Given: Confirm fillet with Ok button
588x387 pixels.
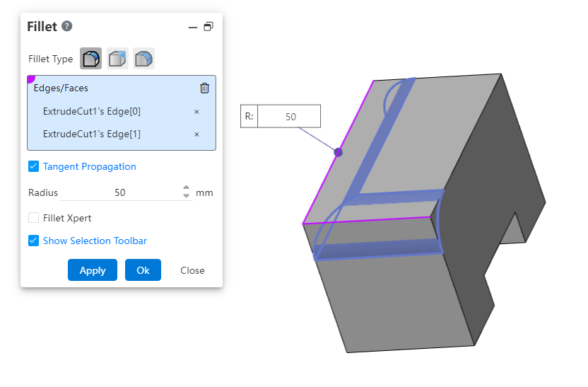Looking at the screenshot, I should [143, 270].
